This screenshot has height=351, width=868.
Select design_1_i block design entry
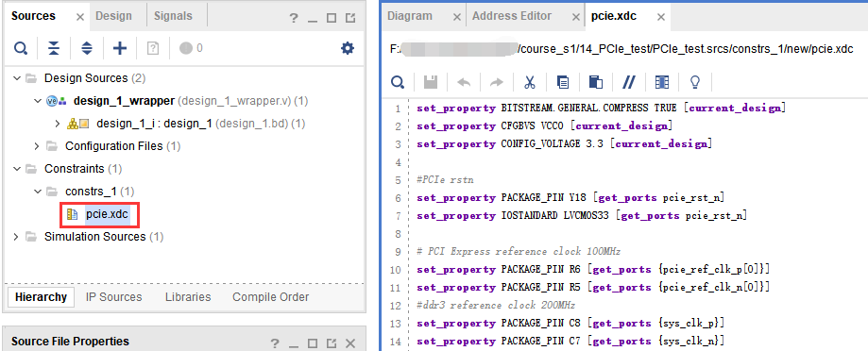pyautogui.click(x=154, y=124)
